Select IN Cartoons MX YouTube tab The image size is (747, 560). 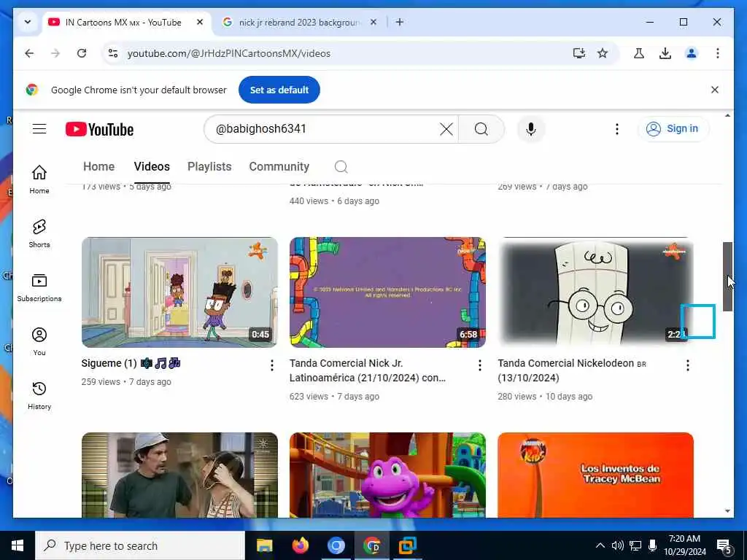[x=124, y=23]
